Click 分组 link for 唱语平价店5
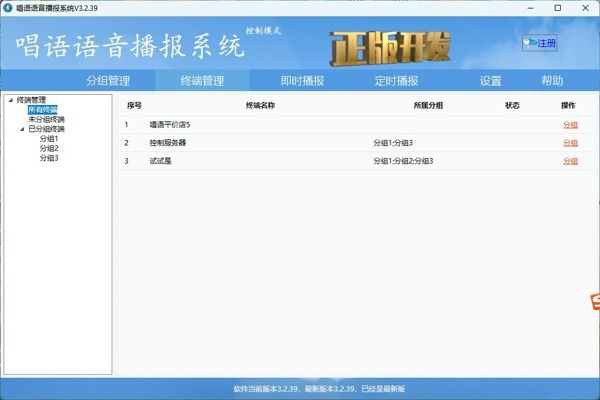This screenshot has width=600, height=400. 570,125
